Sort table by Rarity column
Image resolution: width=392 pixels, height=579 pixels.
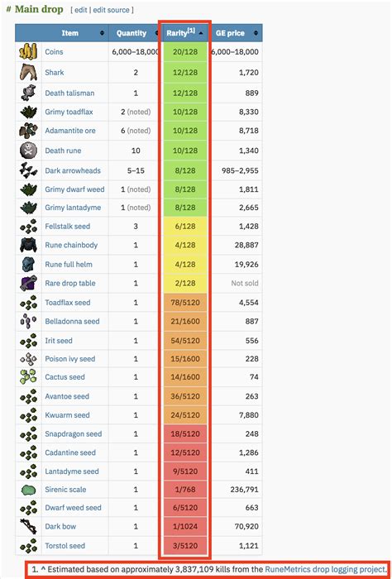coord(201,33)
